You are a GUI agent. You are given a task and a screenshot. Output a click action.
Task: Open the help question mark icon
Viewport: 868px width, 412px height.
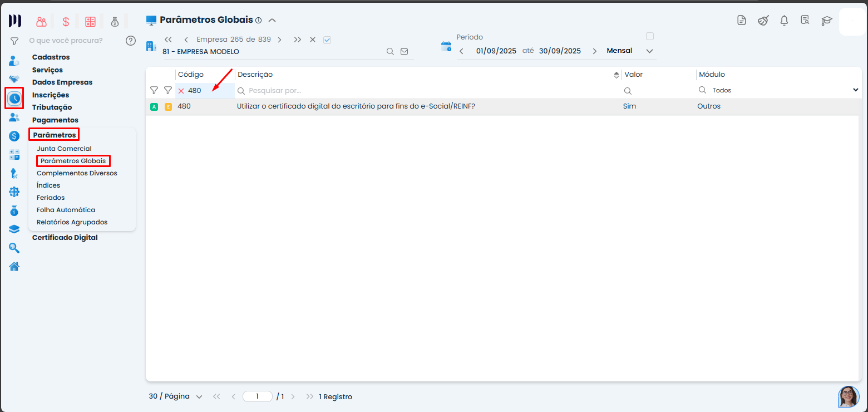[x=131, y=40]
